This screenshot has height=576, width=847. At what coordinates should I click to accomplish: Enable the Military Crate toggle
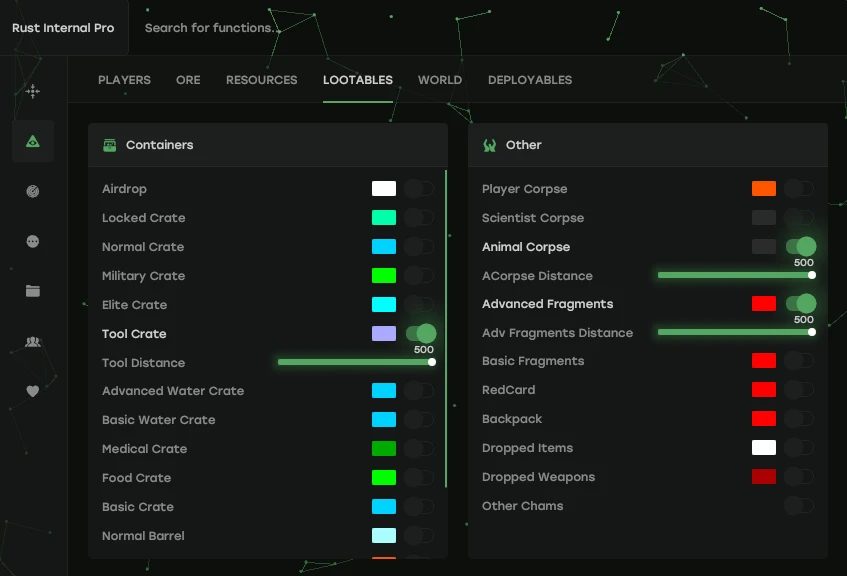pyautogui.click(x=420, y=276)
